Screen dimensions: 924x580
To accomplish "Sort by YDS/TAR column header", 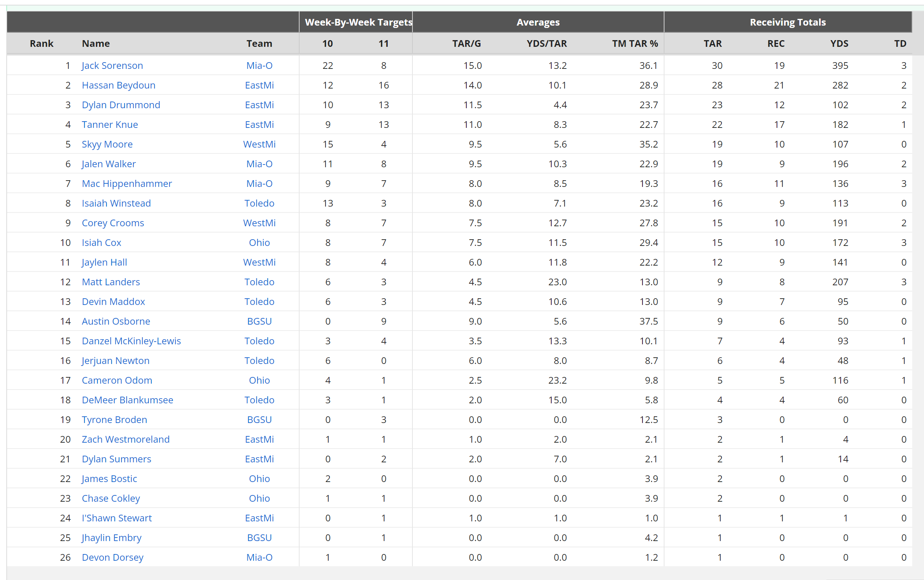I will [547, 43].
